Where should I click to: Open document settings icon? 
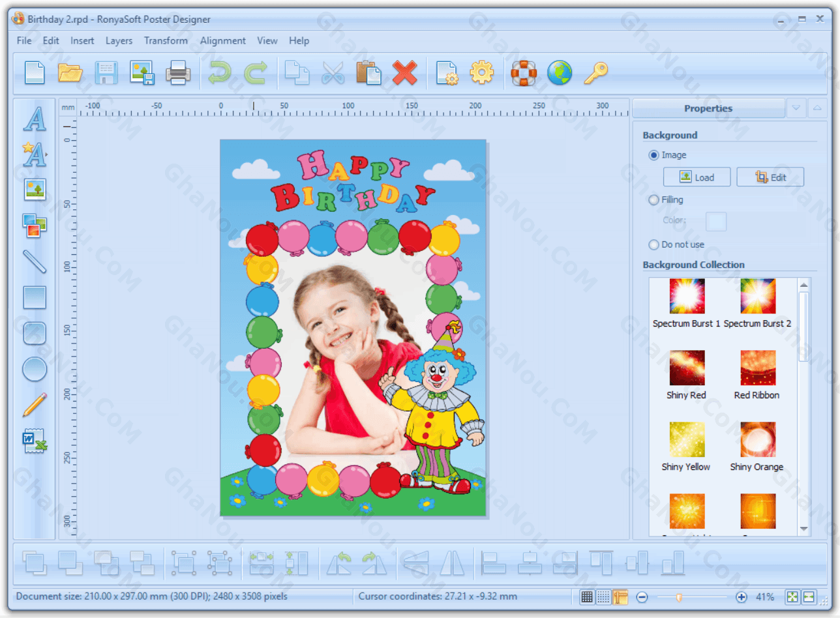[447, 72]
